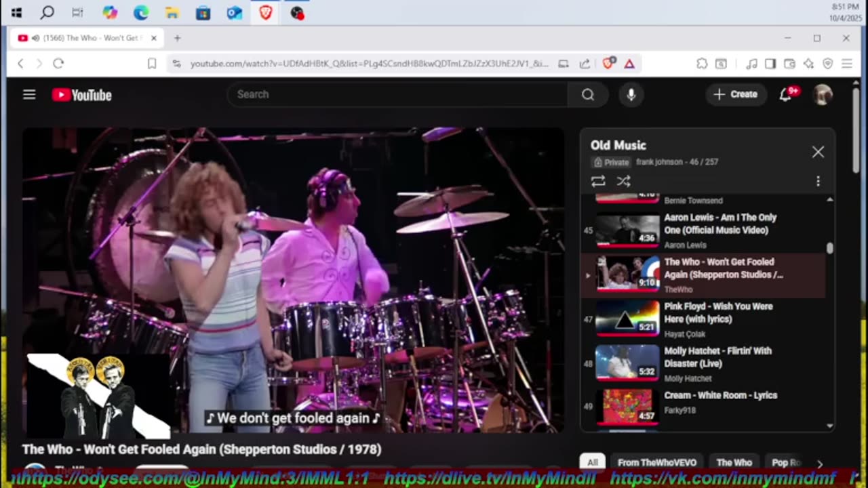Select The Who filter chip
The width and height of the screenshot is (868, 488).
tap(734, 462)
